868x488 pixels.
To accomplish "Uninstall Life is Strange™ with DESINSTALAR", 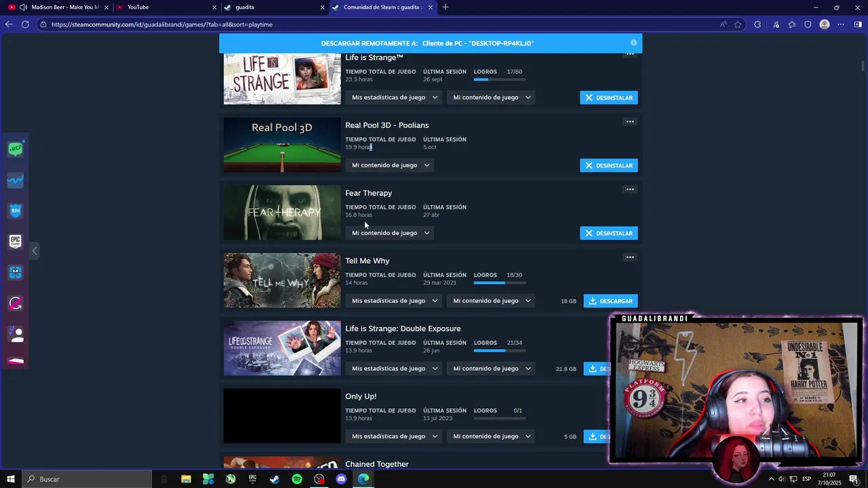I will [x=609, y=98].
